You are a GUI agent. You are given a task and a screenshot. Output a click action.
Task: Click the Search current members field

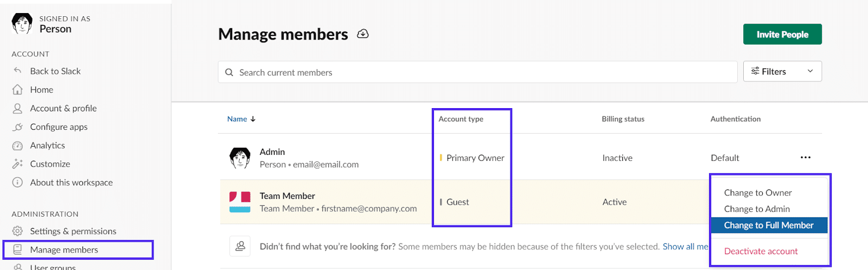477,72
